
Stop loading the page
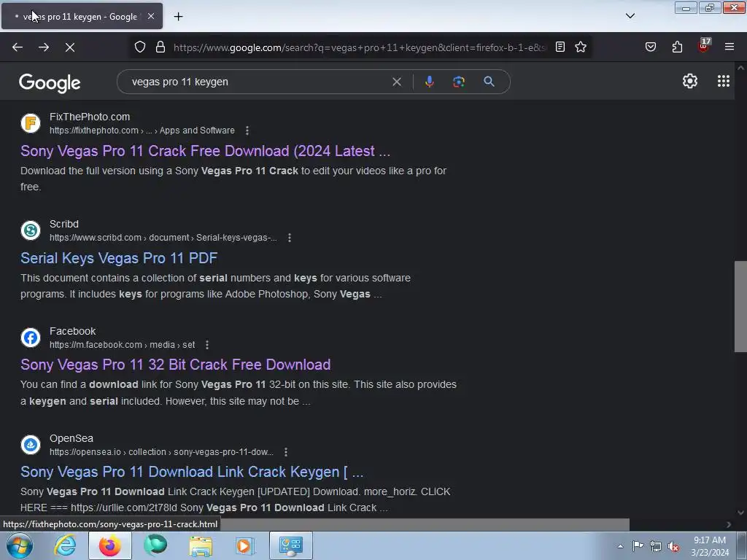pyautogui.click(x=70, y=47)
